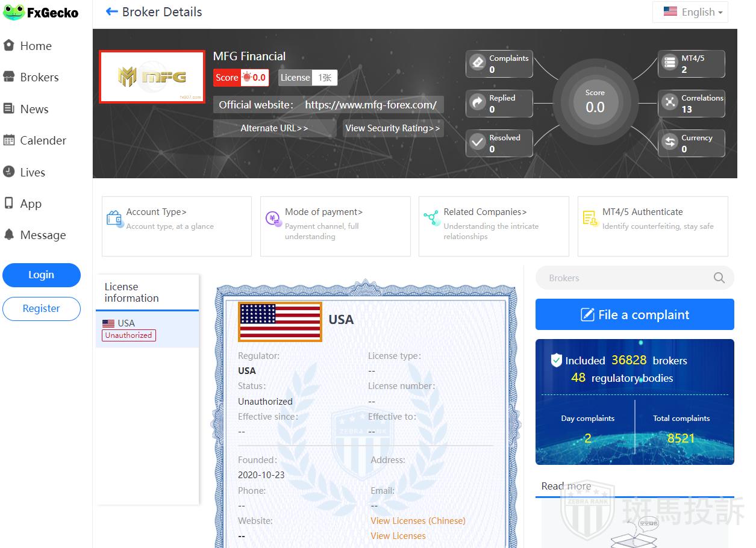Go to News in the sidebar
Image resolution: width=756 pixels, height=548 pixels.
[34, 109]
